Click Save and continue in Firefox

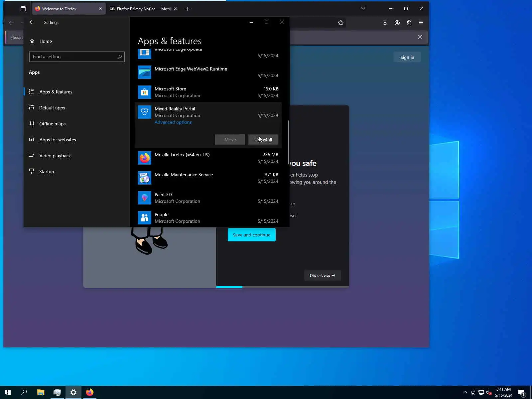(252, 235)
